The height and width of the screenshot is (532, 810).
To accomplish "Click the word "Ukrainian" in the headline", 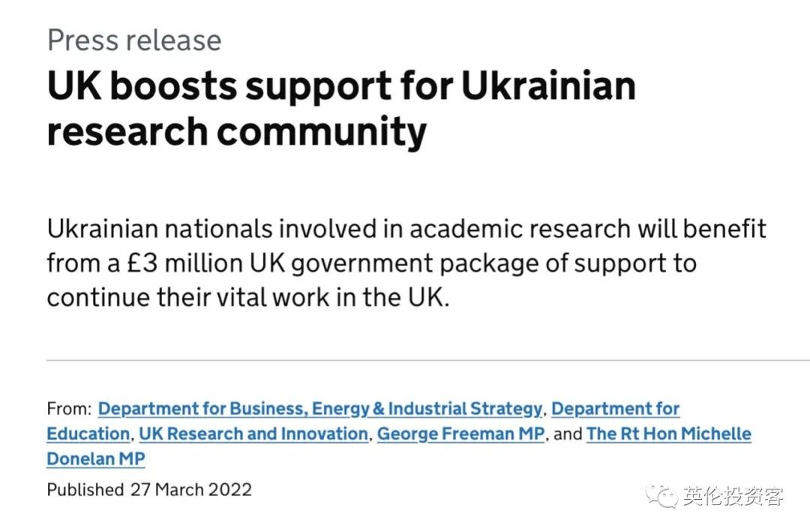I will click(547, 85).
